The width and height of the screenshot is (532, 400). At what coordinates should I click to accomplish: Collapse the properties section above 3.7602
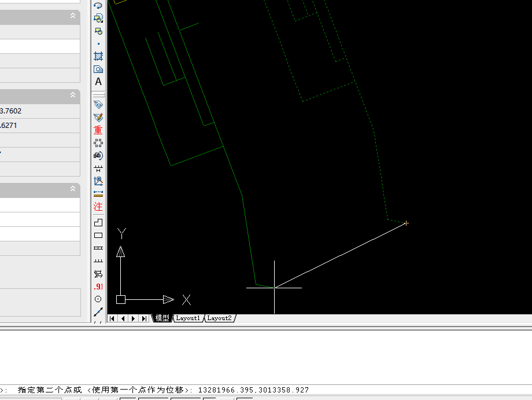click(73, 95)
